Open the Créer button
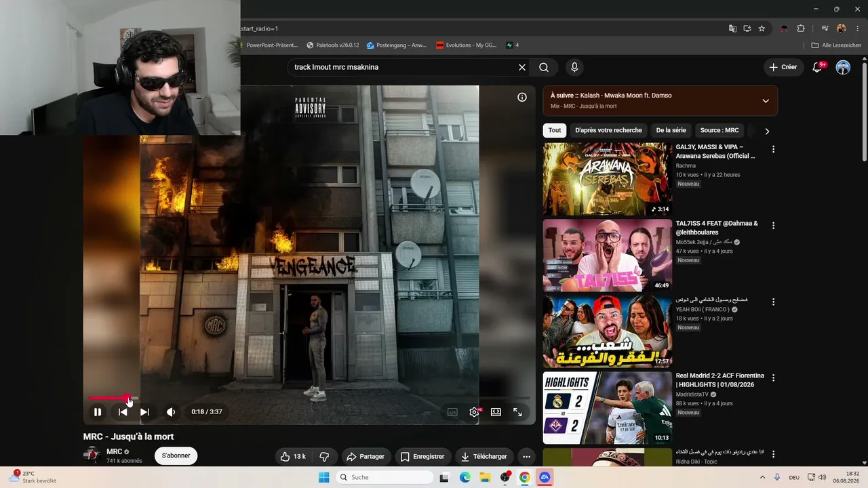This screenshot has height=488, width=868. coord(783,67)
